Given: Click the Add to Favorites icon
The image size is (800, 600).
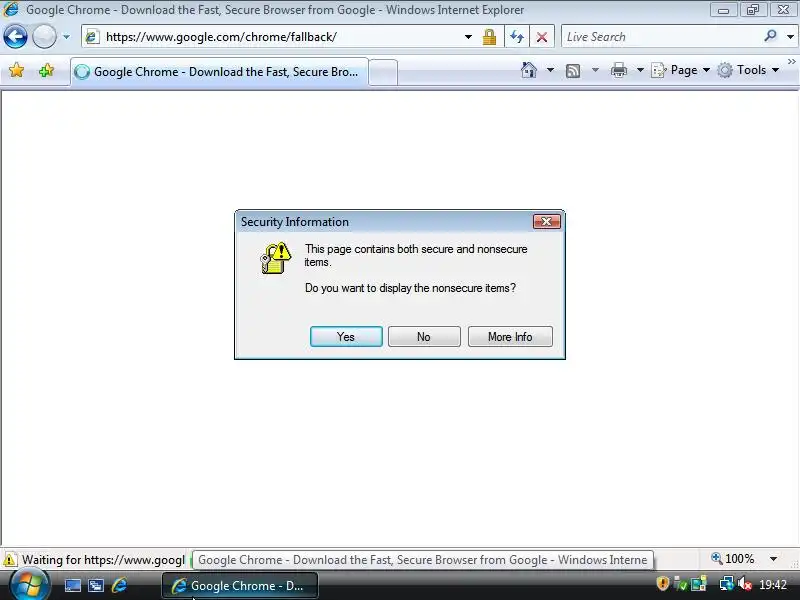Looking at the screenshot, I should click(46, 70).
